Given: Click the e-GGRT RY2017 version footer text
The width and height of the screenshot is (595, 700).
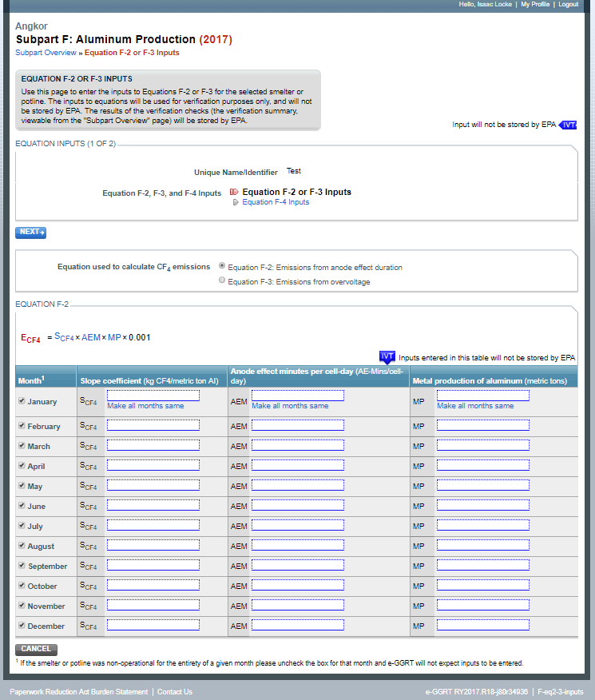Looking at the screenshot, I should point(476,691).
